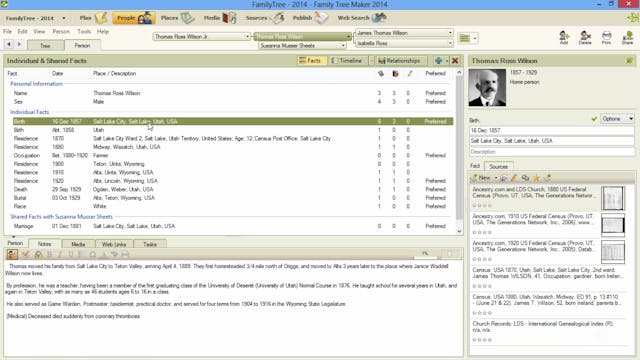This screenshot has height=360, width=640.
Task: Switch to the People workspace
Action: coord(133,18)
